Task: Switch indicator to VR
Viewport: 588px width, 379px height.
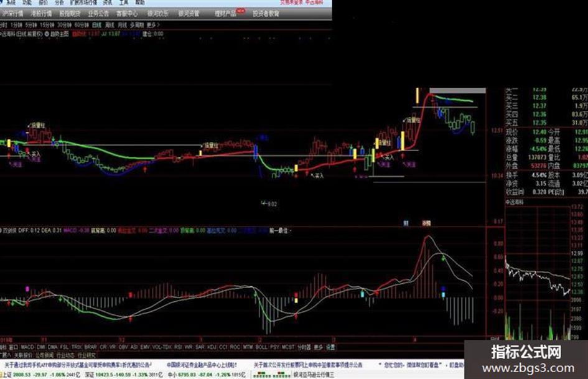Action: pyautogui.click(x=113, y=347)
